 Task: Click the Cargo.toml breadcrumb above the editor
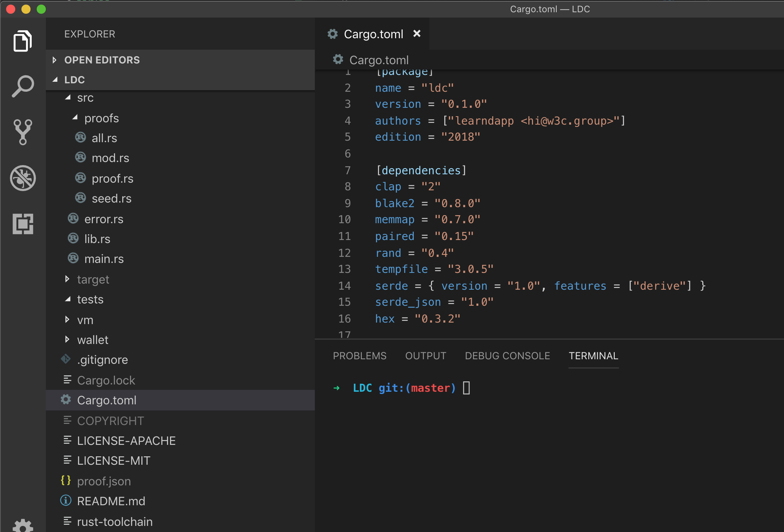379,60
